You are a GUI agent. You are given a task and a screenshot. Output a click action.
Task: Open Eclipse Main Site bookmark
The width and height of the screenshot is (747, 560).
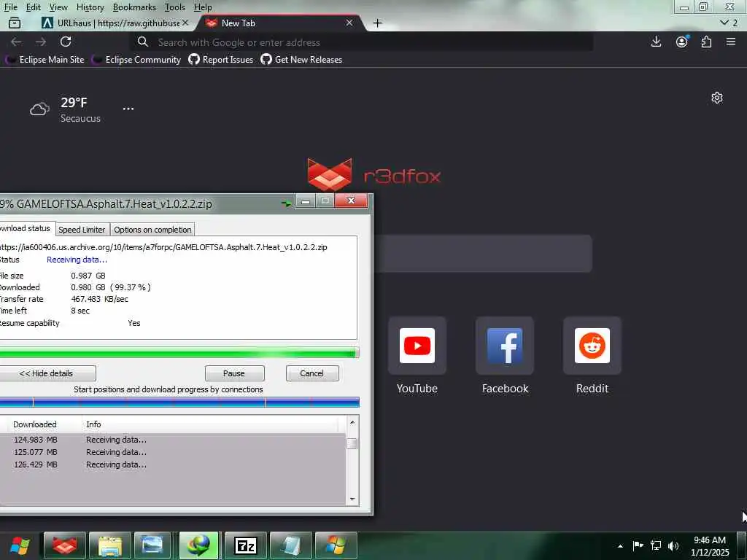click(45, 60)
